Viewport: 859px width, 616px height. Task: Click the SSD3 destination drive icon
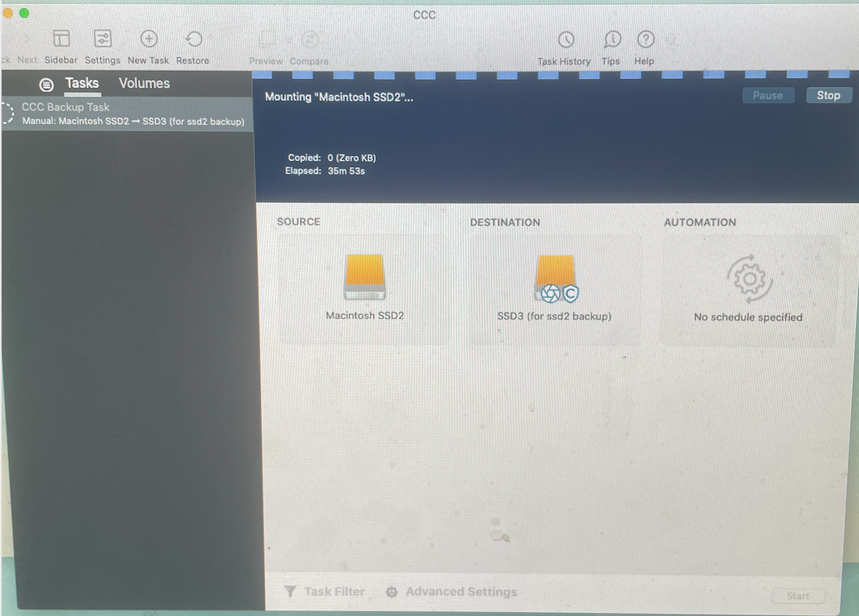[x=555, y=277]
